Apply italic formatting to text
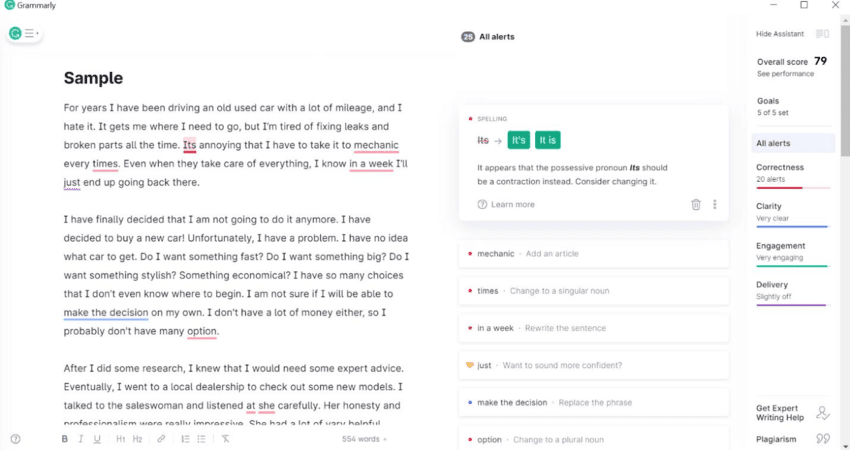Image resolution: width=850 pixels, height=450 pixels. tap(81, 439)
